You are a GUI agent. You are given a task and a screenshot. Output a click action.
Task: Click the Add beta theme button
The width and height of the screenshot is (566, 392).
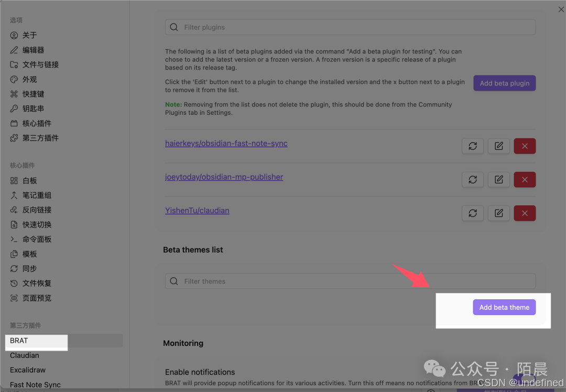click(504, 307)
